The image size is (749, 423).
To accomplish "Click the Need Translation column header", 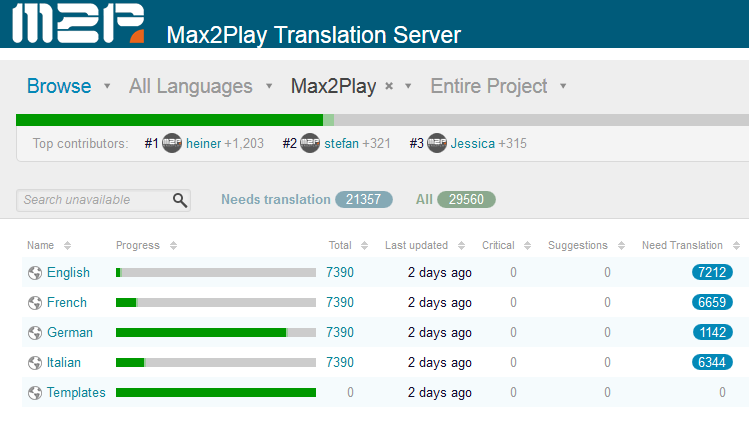I will pos(682,245).
